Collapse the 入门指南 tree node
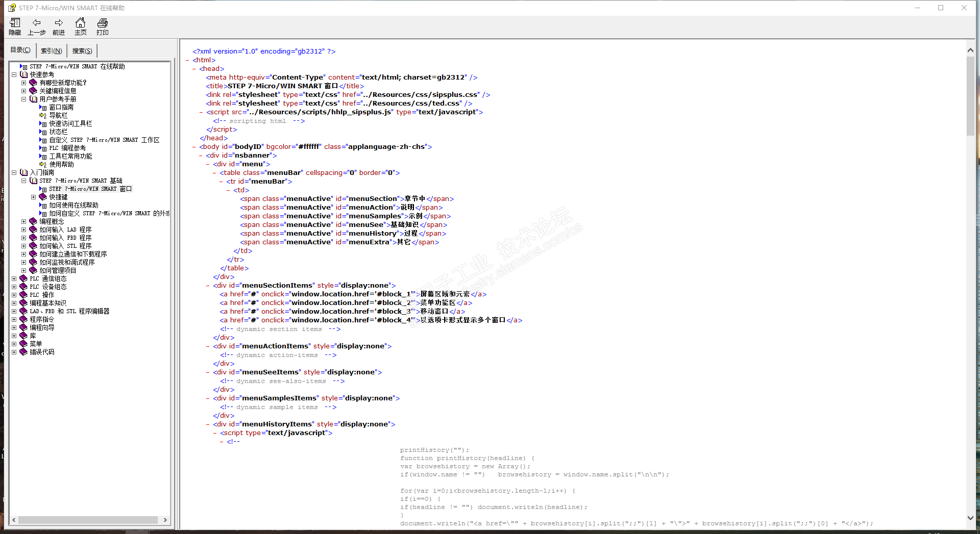 14,172
